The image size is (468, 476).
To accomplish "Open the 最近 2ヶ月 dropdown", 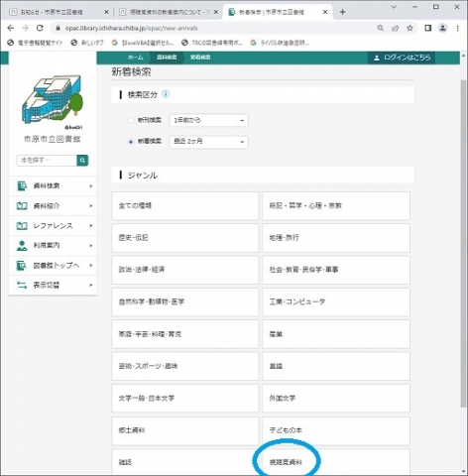I will pyautogui.click(x=209, y=142).
